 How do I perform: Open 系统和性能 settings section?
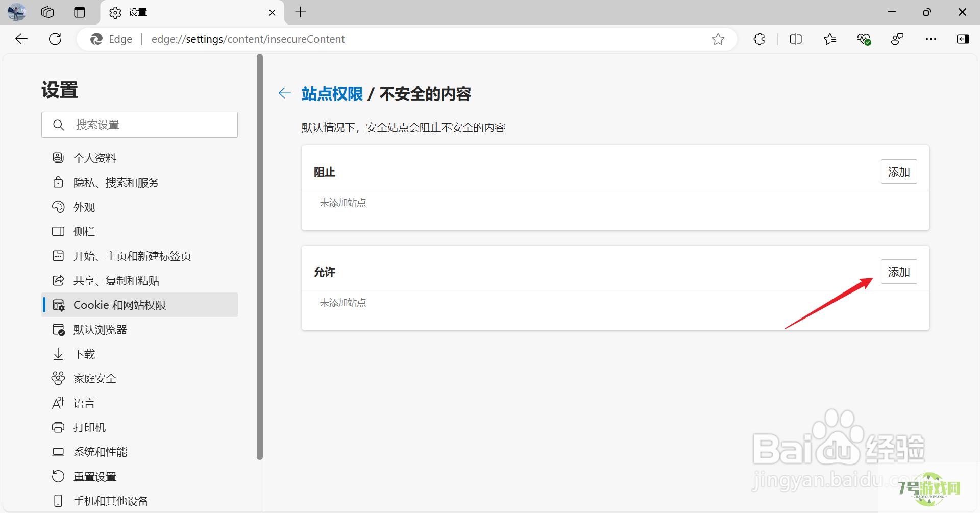pyautogui.click(x=139, y=452)
